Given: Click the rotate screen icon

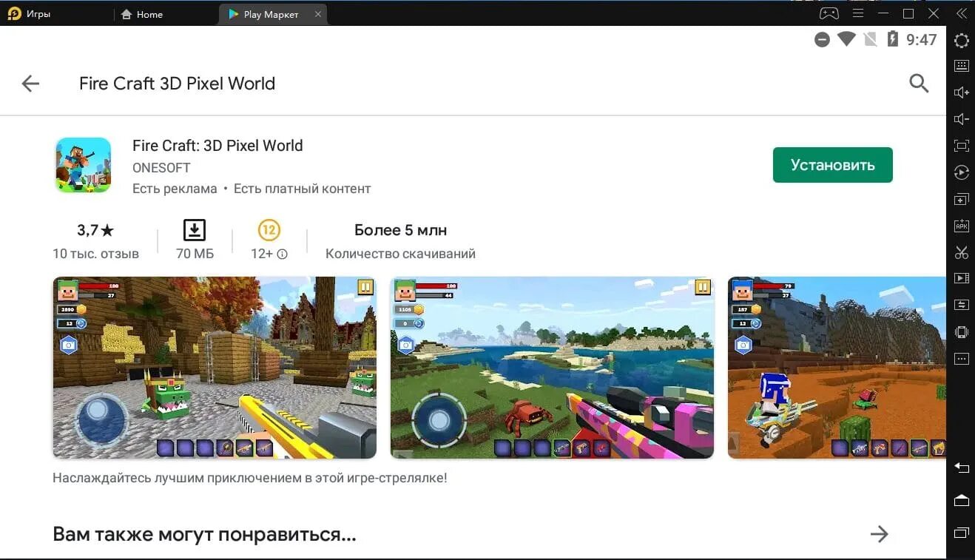Looking at the screenshot, I should 961,172.
